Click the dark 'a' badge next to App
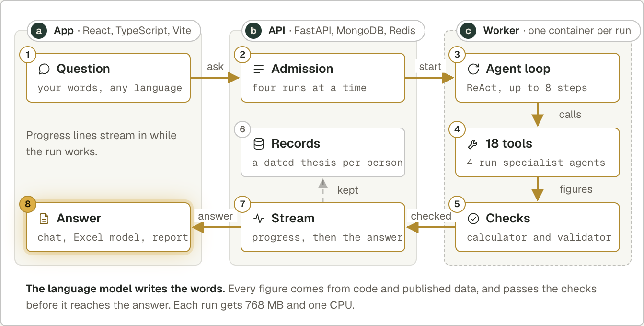 (39, 31)
